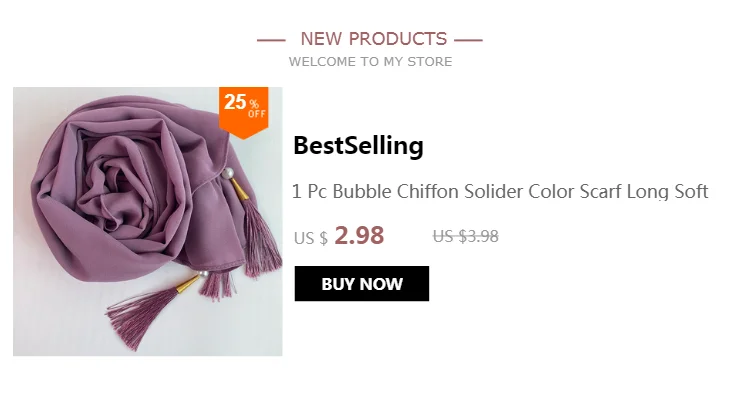The width and height of the screenshot is (738, 414).
Task: Click the NEW PRODUCTS section heading
Action: 374,39
